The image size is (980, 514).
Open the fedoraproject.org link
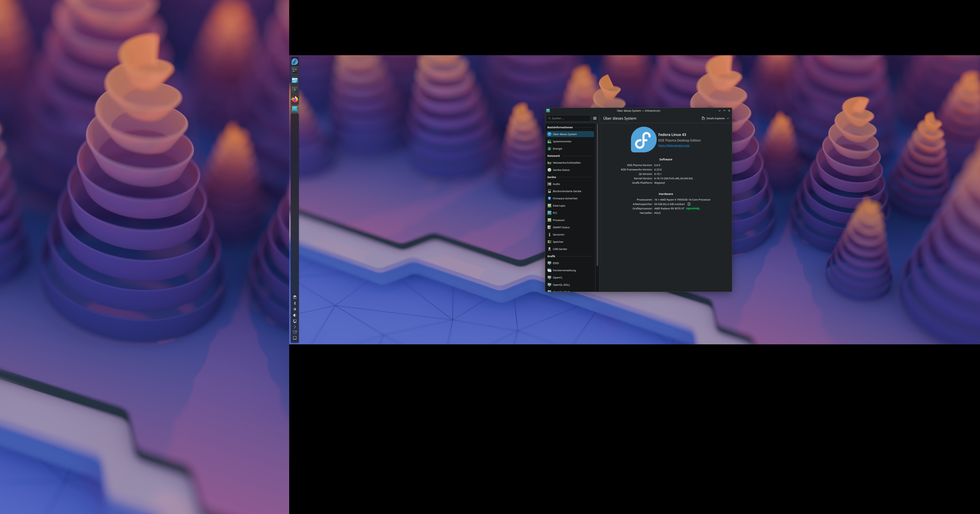click(x=674, y=145)
